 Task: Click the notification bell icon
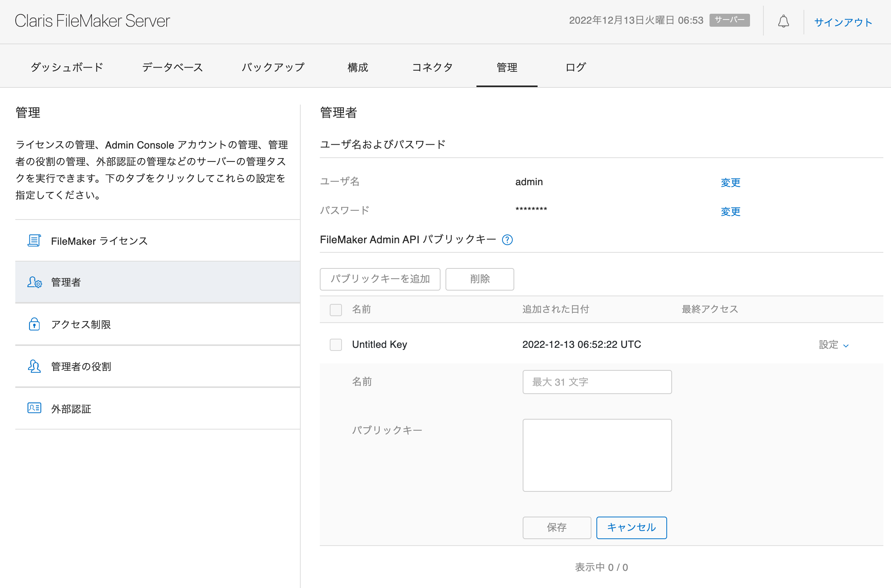click(783, 21)
